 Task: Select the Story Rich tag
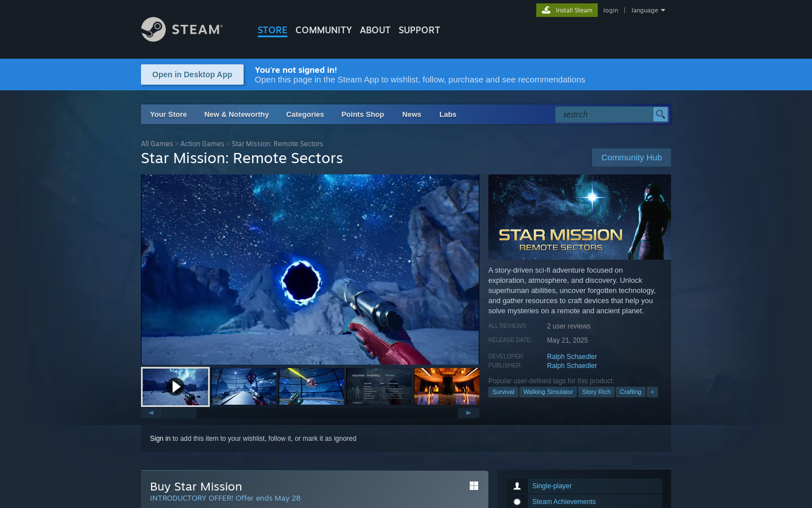coord(596,392)
